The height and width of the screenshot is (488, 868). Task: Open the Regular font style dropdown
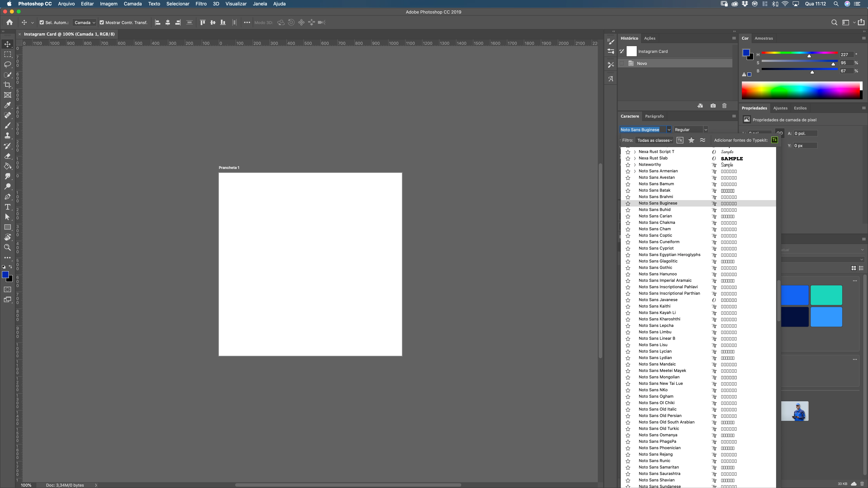click(706, 130)
